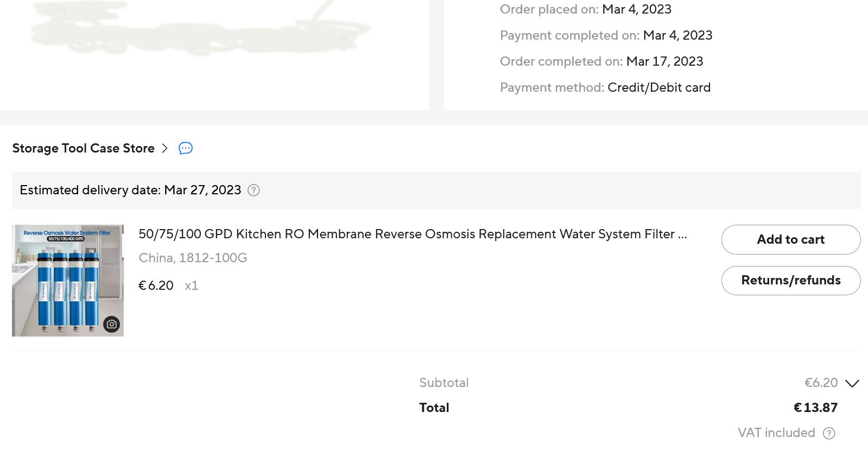Click the camera icon on product image
Viewport: 868px width, 450px height.
pyautogui.click(x=112, y=324)
